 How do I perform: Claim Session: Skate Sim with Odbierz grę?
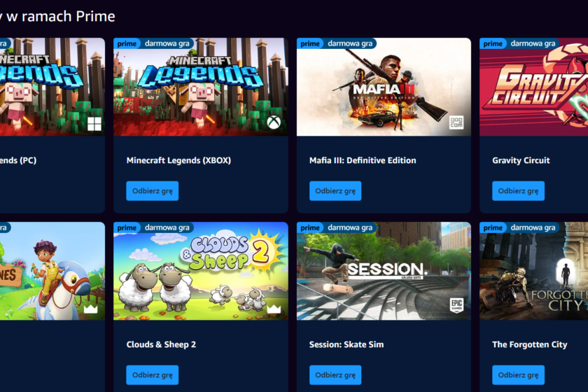(335, 375)
